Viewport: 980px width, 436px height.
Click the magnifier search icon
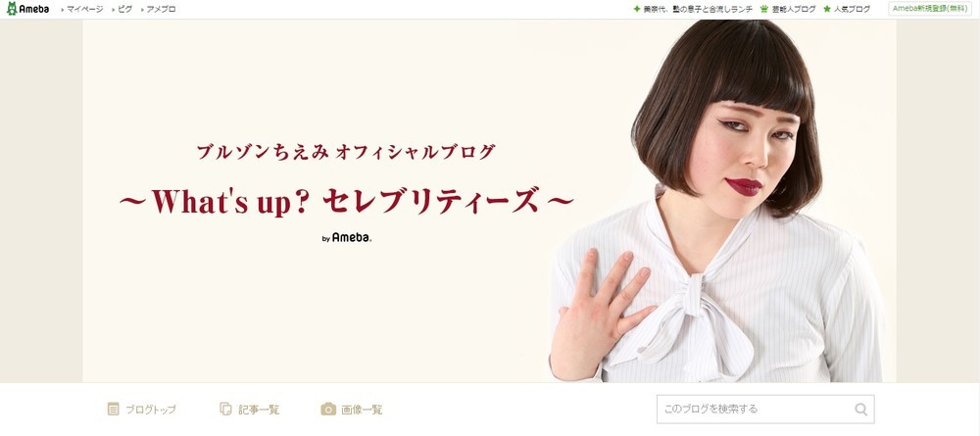click(861, 410)
